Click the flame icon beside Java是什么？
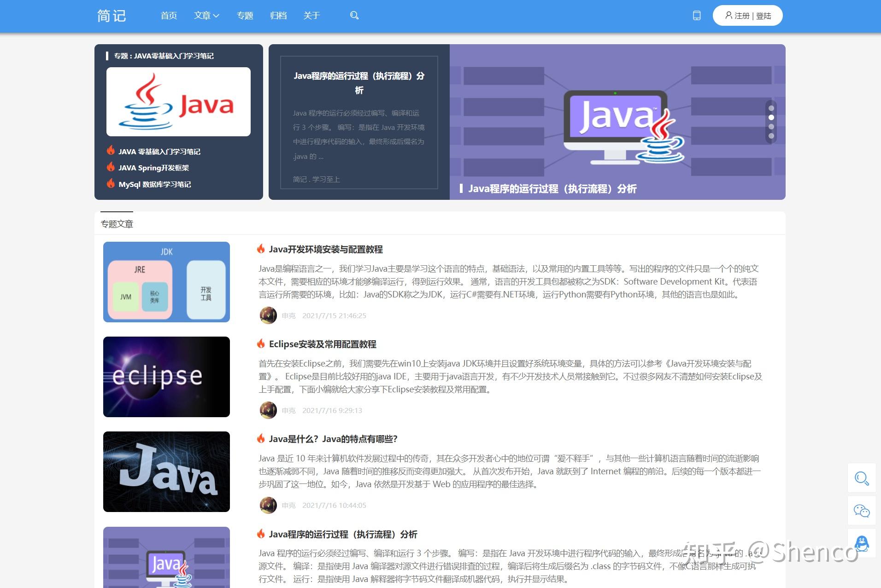 click(261, 438)
